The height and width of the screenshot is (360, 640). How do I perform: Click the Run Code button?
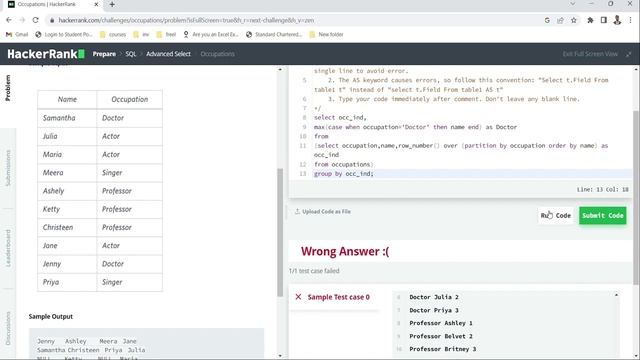pos(556,216)
